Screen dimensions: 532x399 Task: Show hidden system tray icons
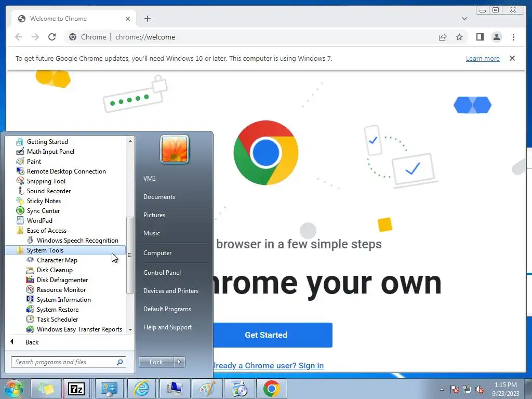click(x=442, y=389)
